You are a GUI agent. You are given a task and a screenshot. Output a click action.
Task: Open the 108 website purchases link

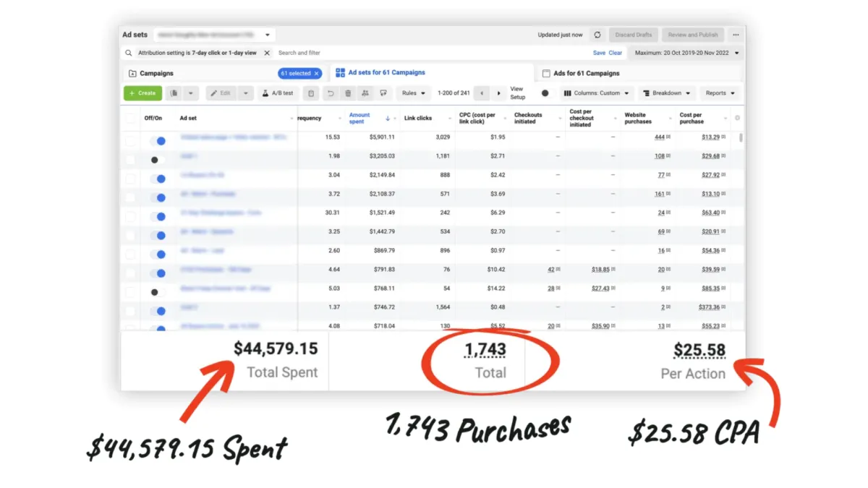point(659,156)
